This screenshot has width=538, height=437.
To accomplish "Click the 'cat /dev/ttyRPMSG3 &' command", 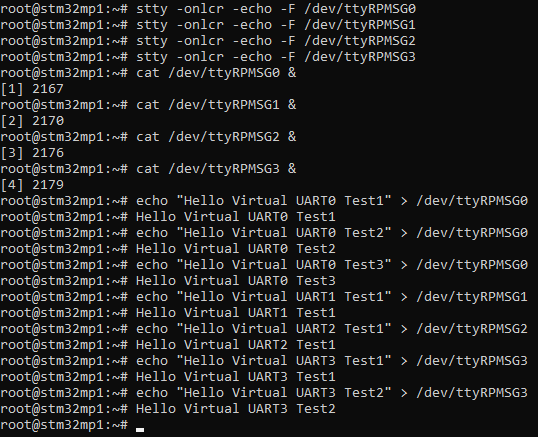I will (x=216, y=169).
